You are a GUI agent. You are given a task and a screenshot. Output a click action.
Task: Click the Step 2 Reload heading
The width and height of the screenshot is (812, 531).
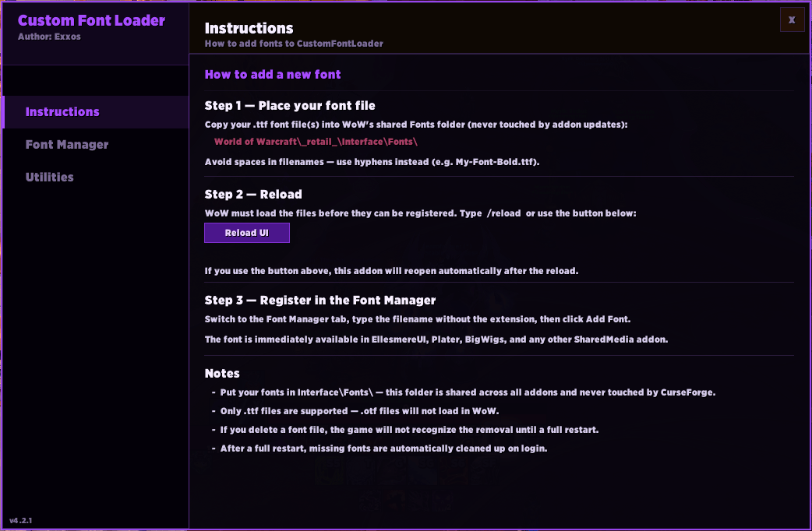pos(253,195)
